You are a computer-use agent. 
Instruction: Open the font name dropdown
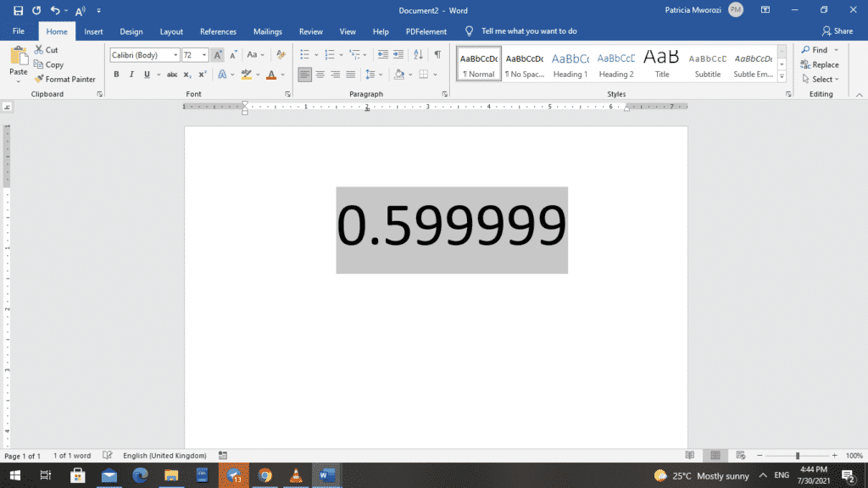point(175,55)
